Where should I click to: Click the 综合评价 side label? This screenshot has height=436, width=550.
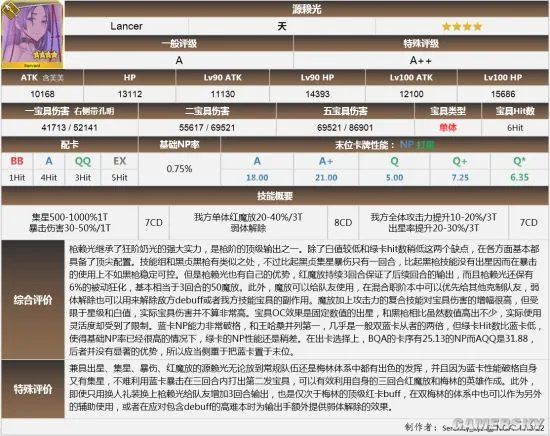click(x=33, y=300)
